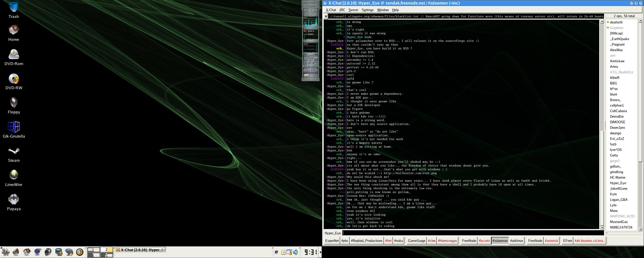
Task: Launch Gtk-Gnutella from the desktop
Action: [x=14, y=127]
